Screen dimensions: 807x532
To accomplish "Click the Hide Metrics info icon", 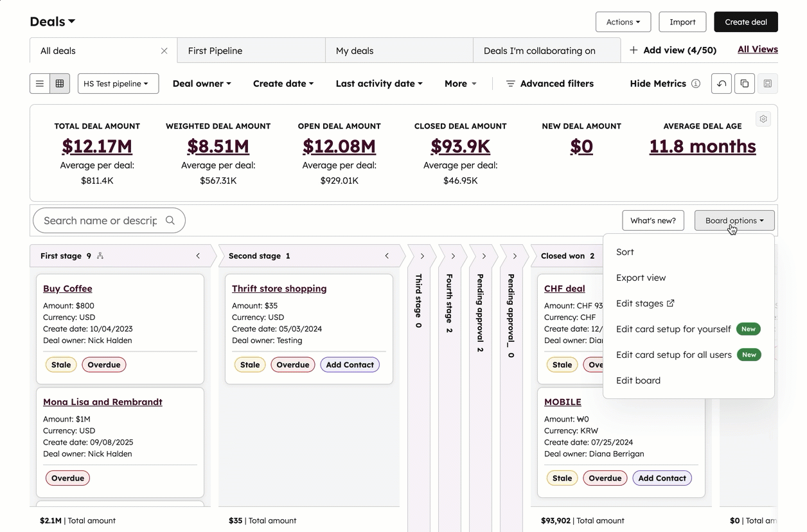I will pos(696,84).
